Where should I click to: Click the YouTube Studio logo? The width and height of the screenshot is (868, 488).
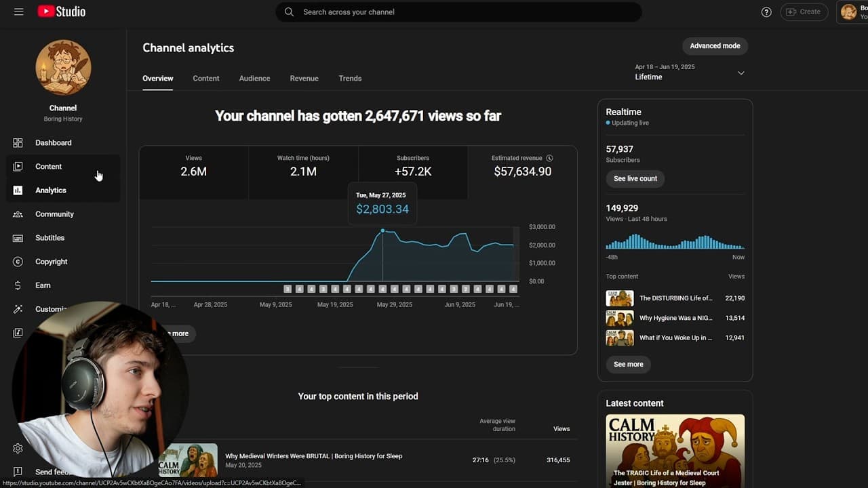click(61, 12)
